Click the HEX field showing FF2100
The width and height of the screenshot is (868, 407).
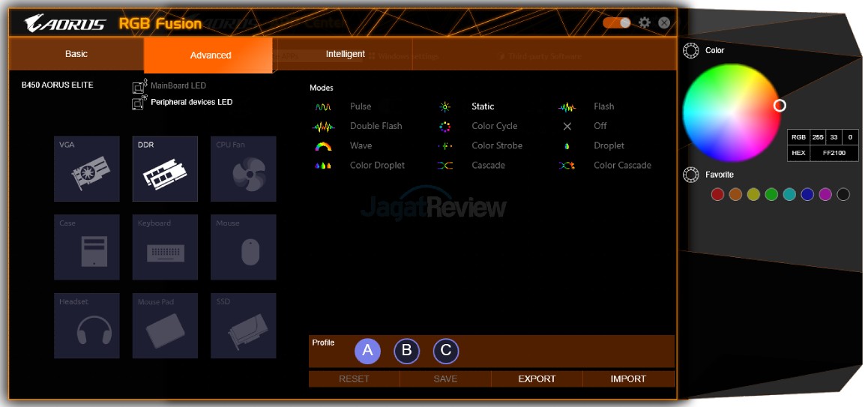coord(834,153)
